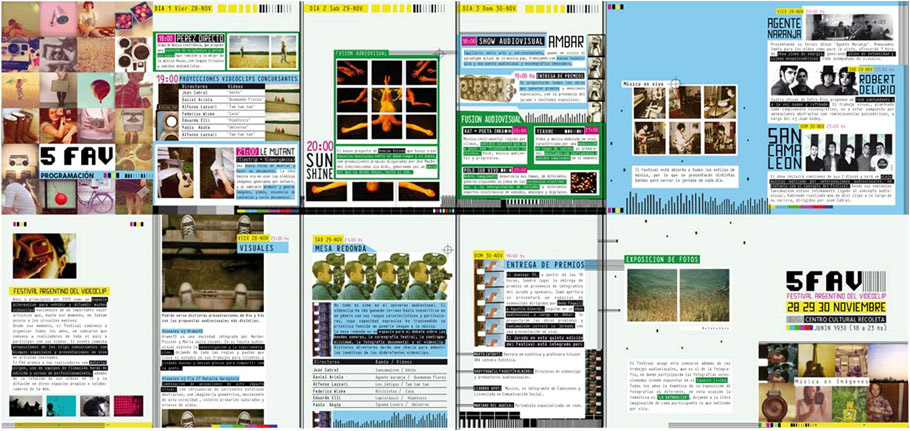Click the PROGRAMACIÓN label under 5 FAV
Image resolution: width=910 pixels, height=431 pixels.
[67, 175]
